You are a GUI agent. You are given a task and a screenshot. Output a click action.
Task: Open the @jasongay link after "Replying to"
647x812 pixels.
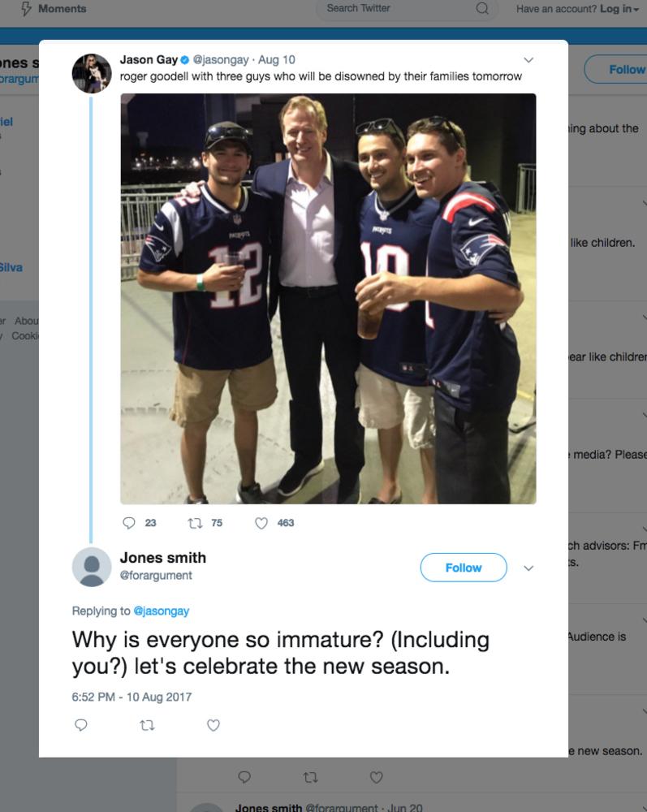point(161,611)
